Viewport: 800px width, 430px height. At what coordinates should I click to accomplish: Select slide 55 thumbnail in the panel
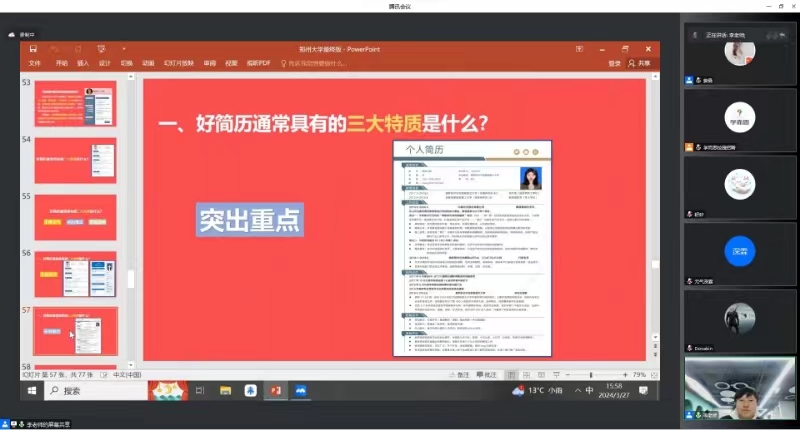[x=76, y=216]
